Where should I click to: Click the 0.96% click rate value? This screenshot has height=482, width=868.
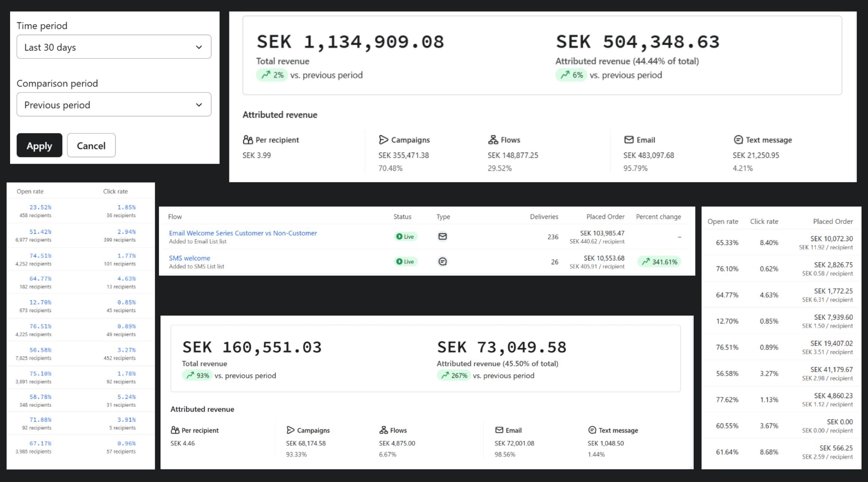click(x=126, y=443)
